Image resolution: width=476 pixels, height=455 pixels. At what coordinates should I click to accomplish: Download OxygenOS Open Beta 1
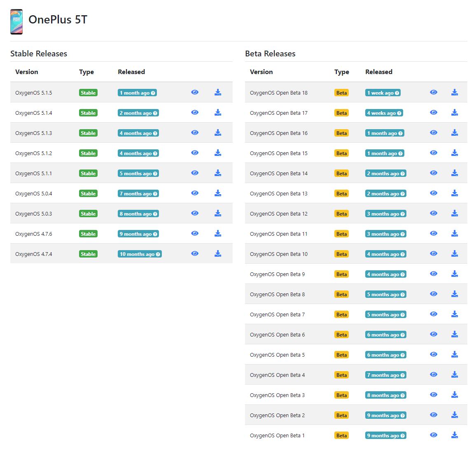point(455,435)
